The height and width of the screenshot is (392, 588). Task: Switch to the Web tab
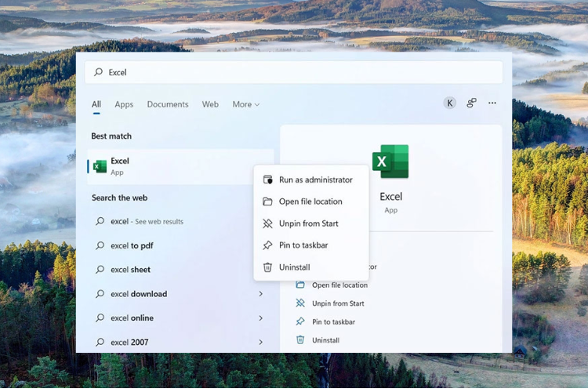(210, 104)
